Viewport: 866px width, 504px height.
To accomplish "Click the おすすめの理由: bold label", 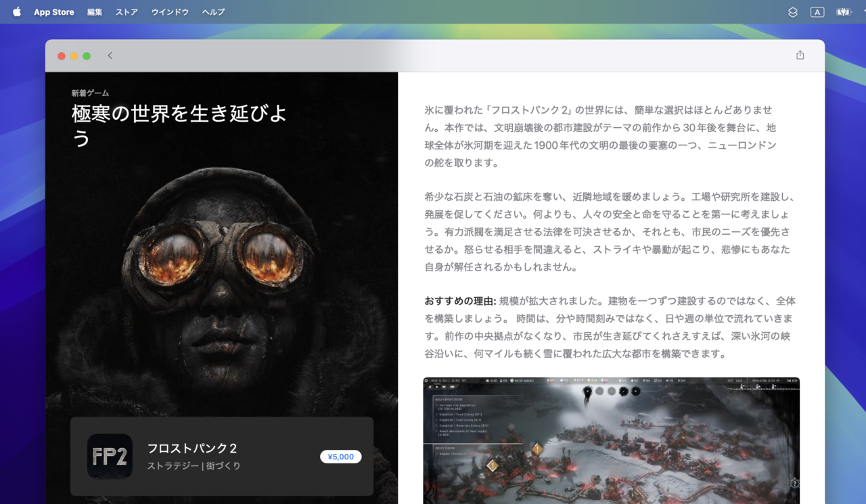I will pos(461,301).
